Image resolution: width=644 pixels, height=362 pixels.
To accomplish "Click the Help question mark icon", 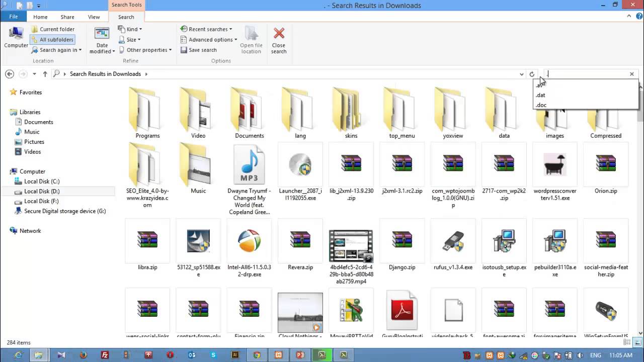I will [639, 17].
